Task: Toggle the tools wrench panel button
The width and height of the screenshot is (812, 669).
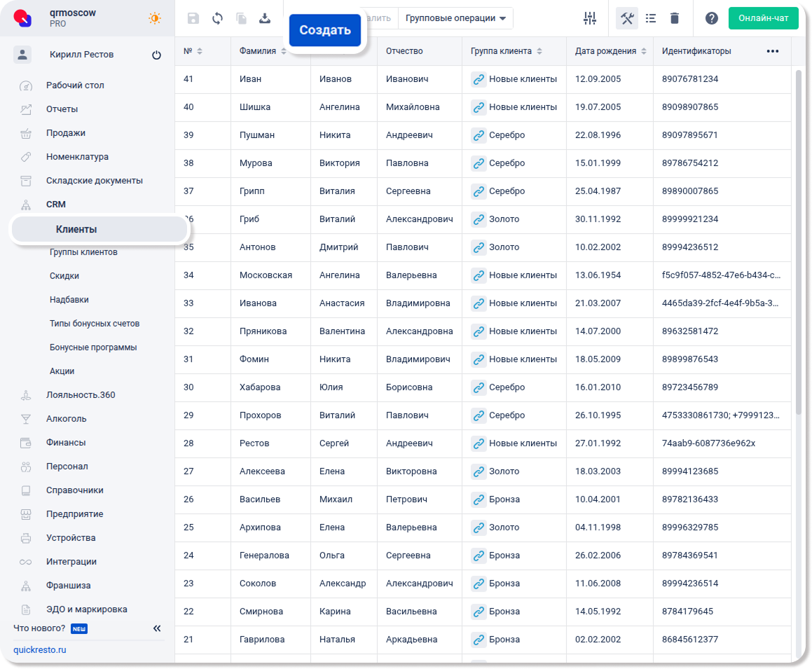Action: (627, 19)
